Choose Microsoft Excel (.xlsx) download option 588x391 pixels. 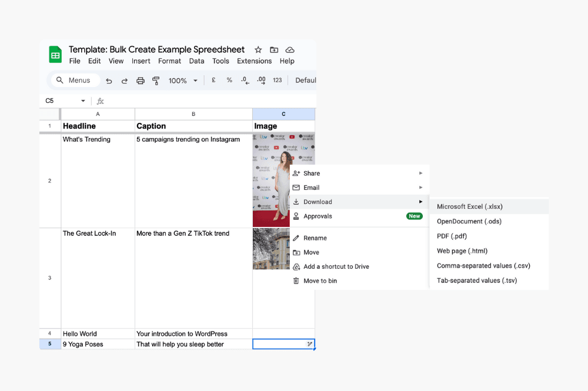(x=470, y=207)
